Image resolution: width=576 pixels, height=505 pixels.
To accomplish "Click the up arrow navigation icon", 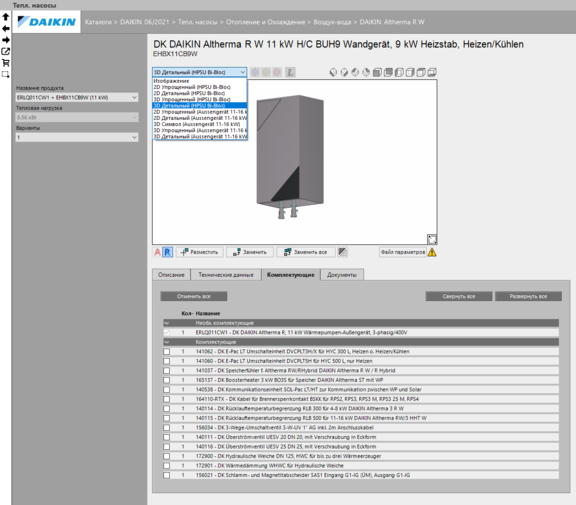I will click(6, 17).
